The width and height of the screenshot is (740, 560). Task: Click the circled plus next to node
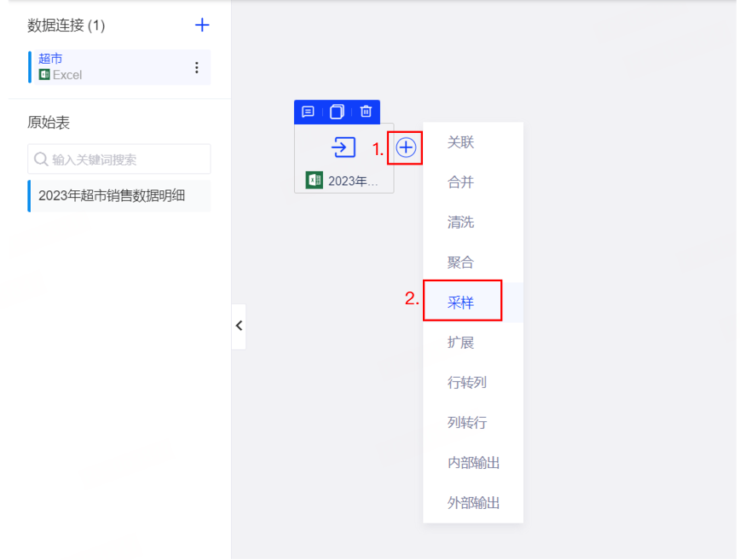[406, 147]
